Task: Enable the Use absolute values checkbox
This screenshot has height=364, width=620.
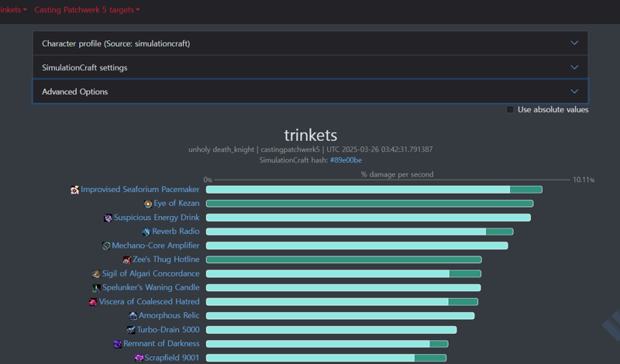Action: pyautogui.click(x=510, y=109)
